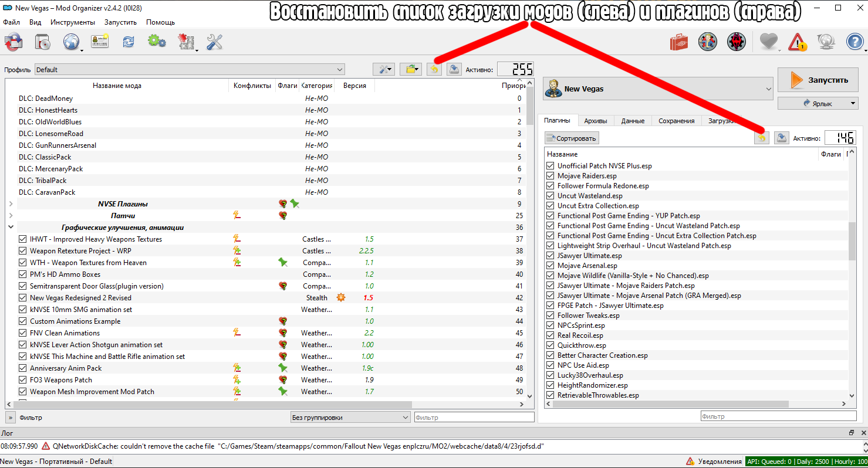Open the Без группировки grouping dropdown
This screenshot has width=868, height=468.
350,418
